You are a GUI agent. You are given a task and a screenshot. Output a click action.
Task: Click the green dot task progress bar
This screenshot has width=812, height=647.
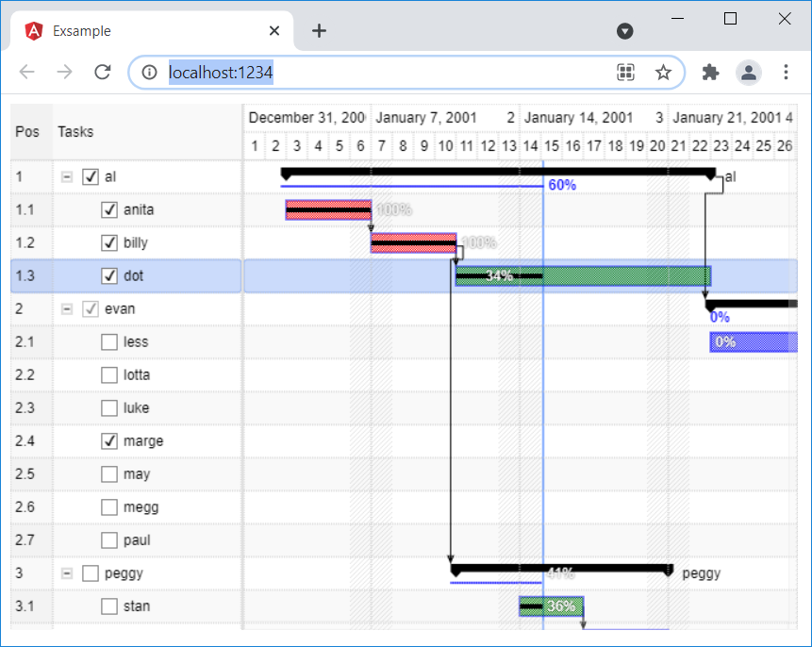coord(622,276)
